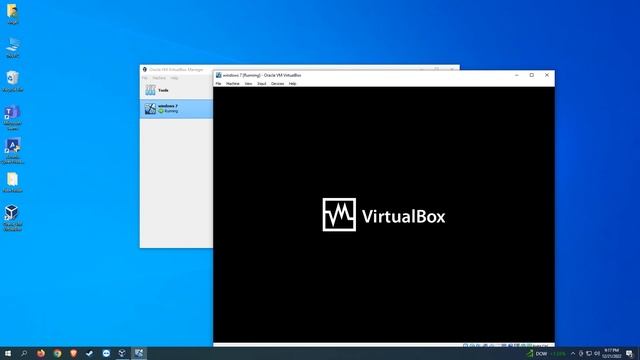Open the TeamViewer icon on the taskbar
Viewport: 640px width, 360px height.
(x=106, y=353)
